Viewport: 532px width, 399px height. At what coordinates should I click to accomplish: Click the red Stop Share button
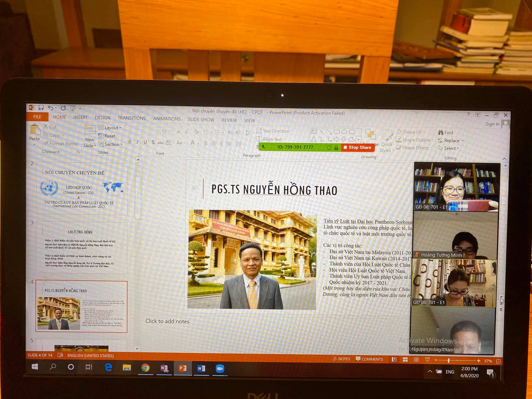[357, 148]
